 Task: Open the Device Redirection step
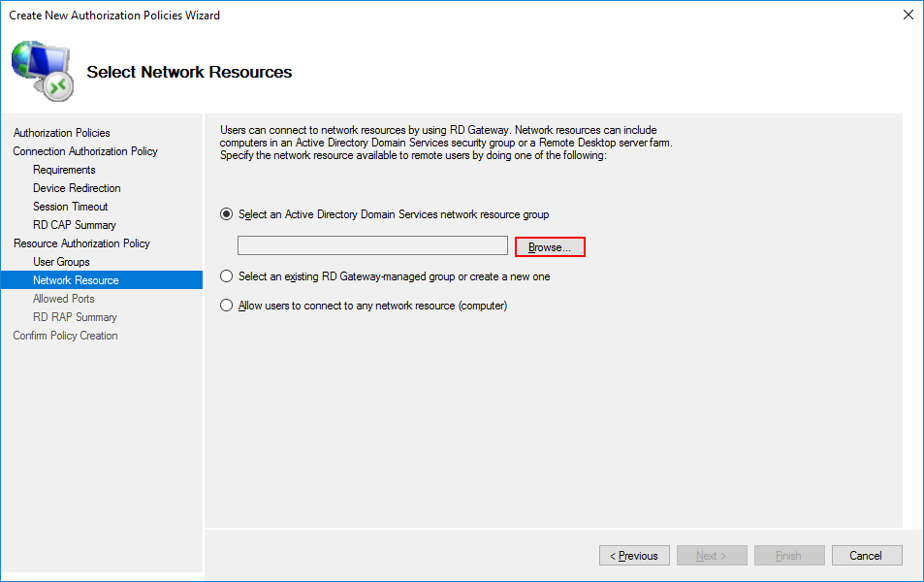(x=77, y=188)
